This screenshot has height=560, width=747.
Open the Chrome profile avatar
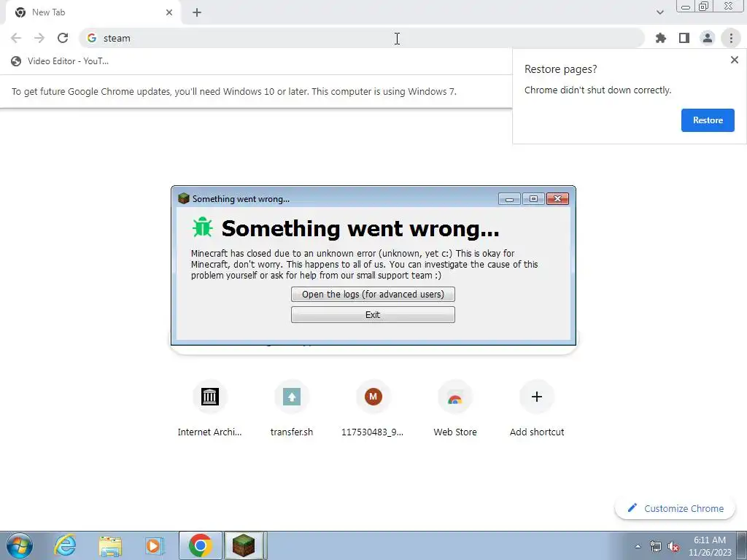coord(708,38)
